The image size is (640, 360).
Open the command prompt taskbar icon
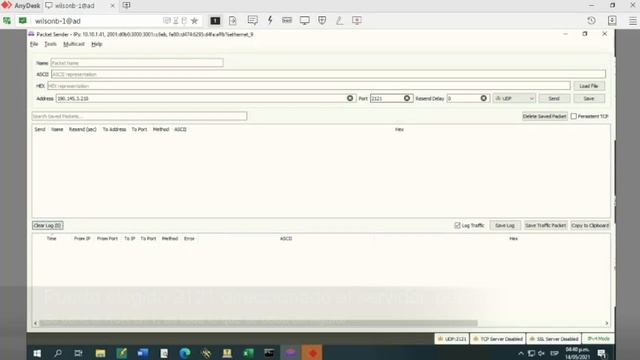[x=269, y=353]
